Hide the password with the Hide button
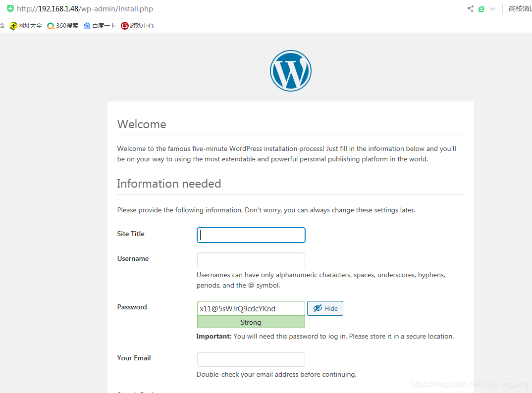The height and width of the screenshot is (393, 532). pyautogui.click(x=325, y=308)
